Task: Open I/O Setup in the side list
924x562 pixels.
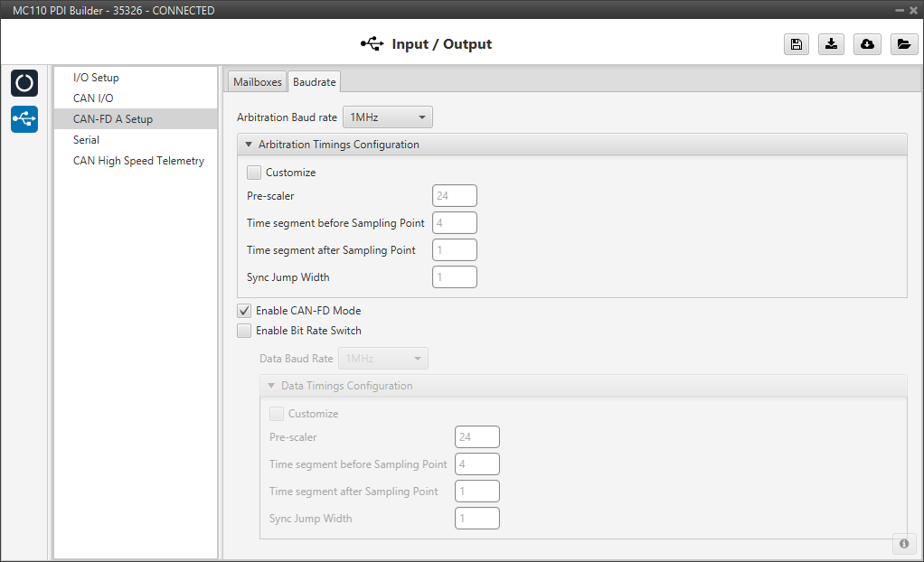Action: tap(96, 78)
